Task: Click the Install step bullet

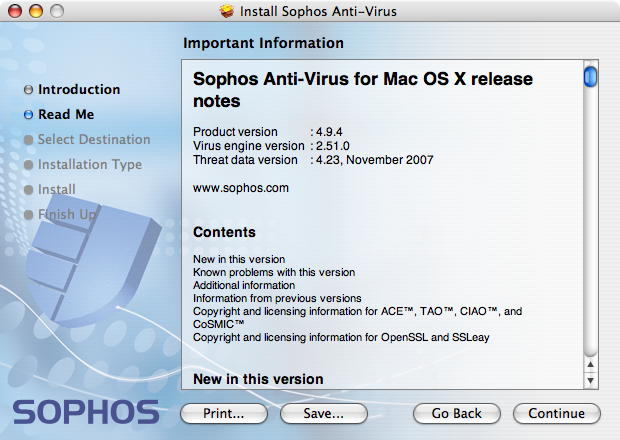Action: [x=28, y=190]
